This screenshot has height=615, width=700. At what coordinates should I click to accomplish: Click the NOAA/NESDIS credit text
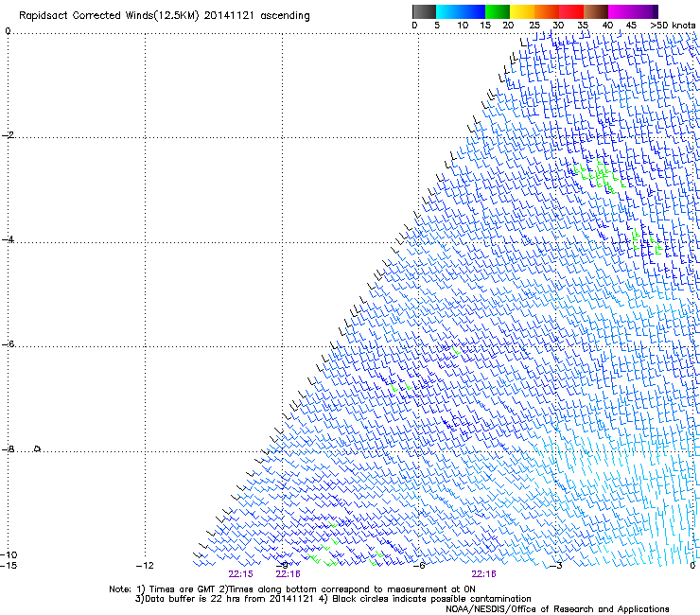pos(557,609)
